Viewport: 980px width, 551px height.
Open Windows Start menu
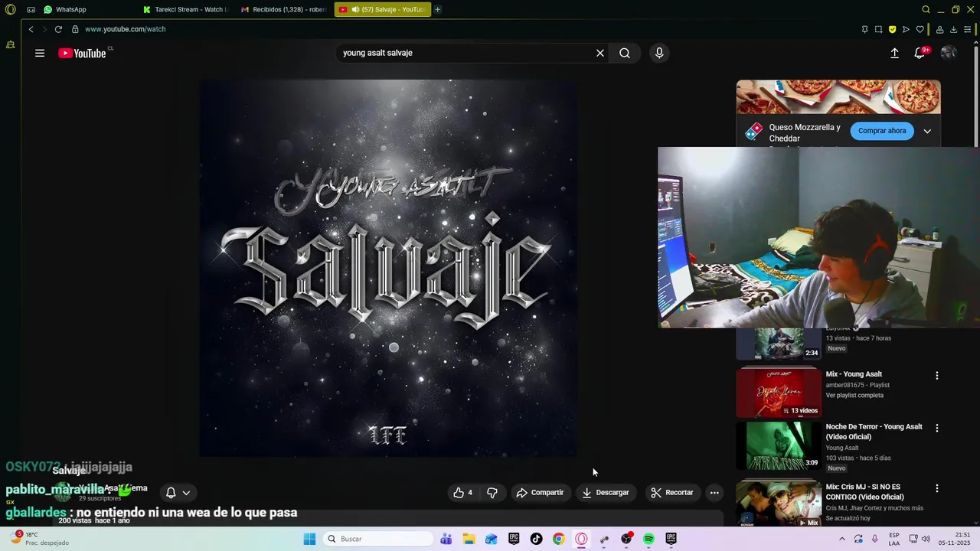(309, 539)
